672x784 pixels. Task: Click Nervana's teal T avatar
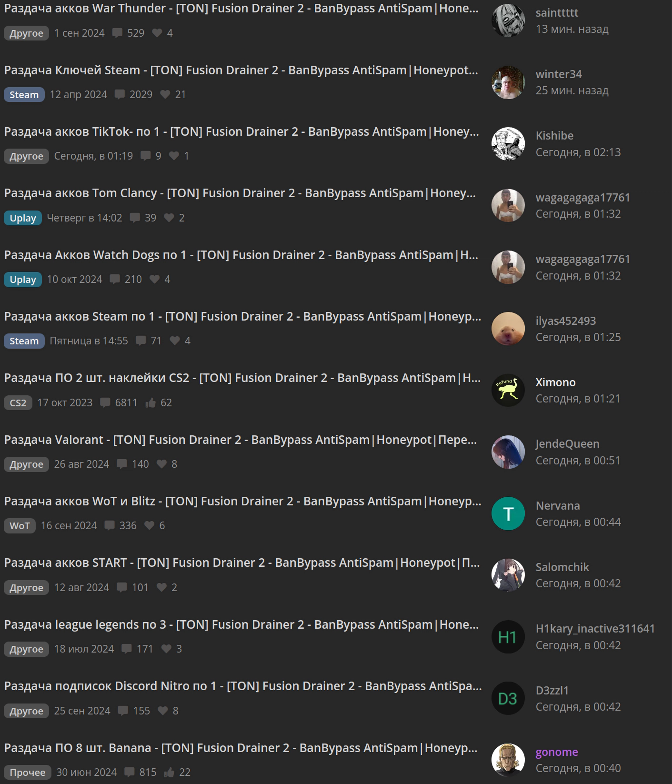coord(508,513)
